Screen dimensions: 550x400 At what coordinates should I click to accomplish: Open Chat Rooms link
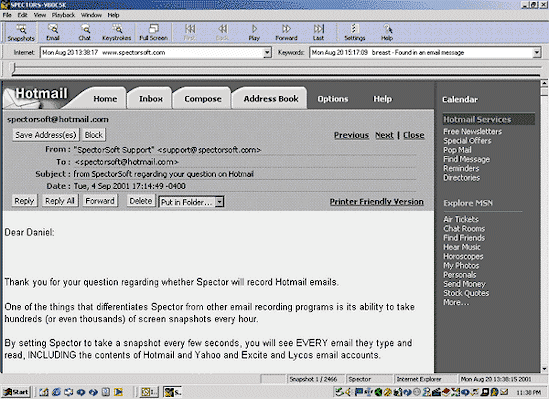click(x=464, y=229)
